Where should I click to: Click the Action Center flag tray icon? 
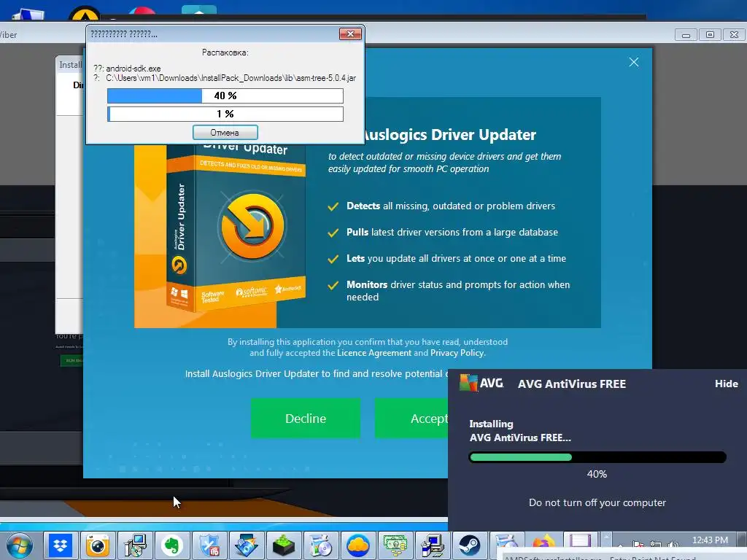638,544
